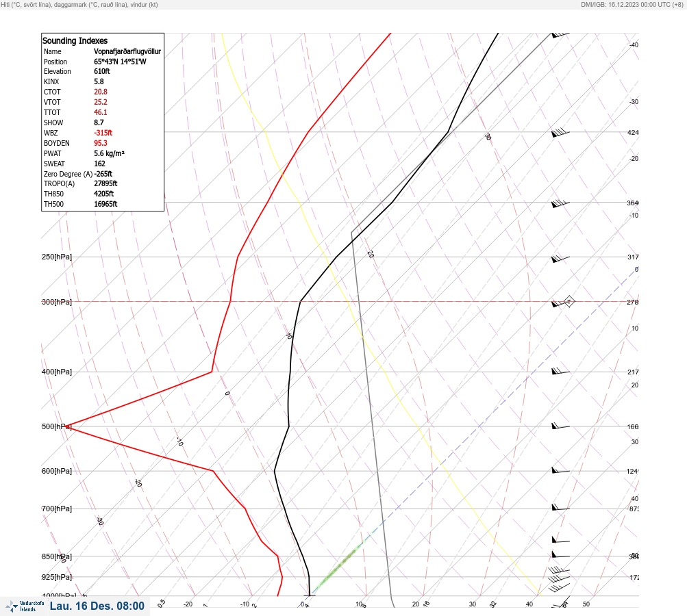Viewport: 687px width, 616px height.
Task: Click the BOYDEN value '95.3'
Action: 100,143
